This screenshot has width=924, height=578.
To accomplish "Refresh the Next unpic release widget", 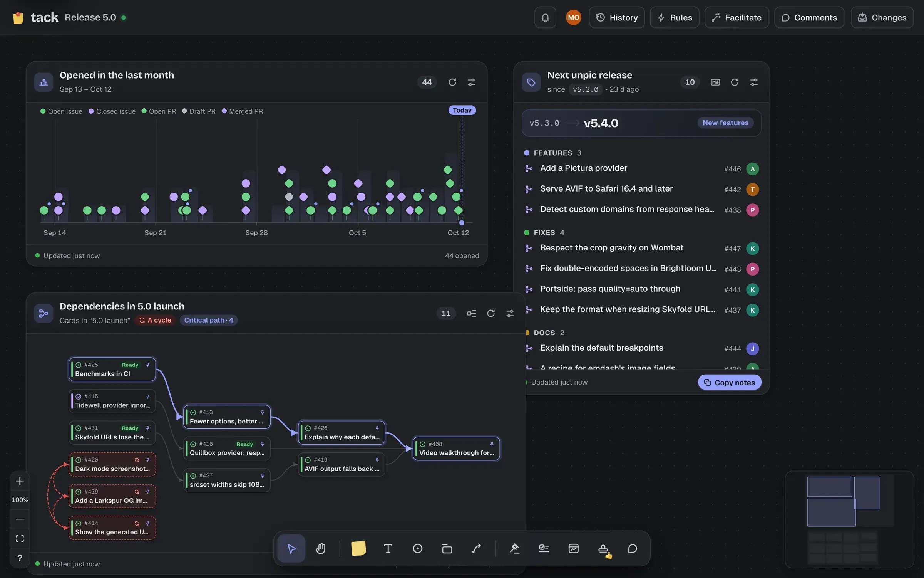I will (x=735, y=82).
